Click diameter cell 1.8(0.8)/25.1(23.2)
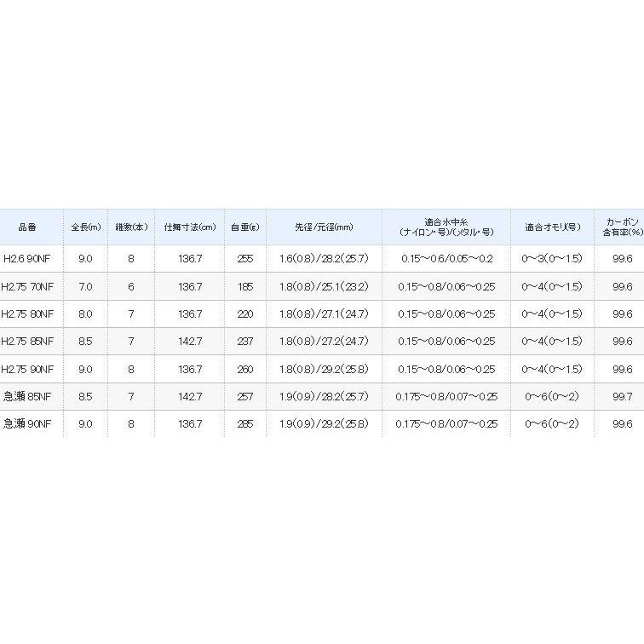Image resolution: width=644 pixels, height=644 pixels. 324,287
